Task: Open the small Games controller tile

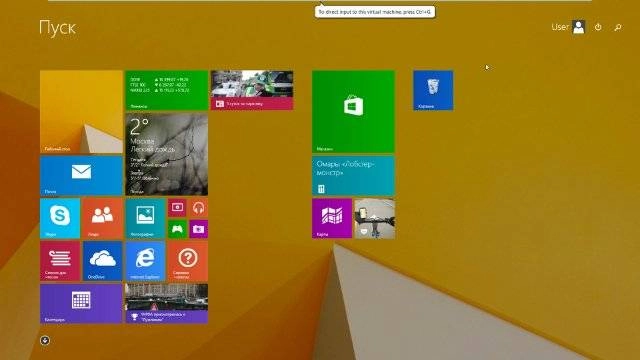Action: click(177, 229)
